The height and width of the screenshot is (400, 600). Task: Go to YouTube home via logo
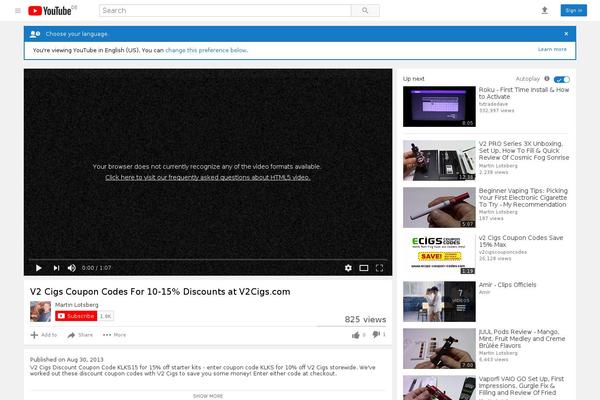(x=50, y=11)
